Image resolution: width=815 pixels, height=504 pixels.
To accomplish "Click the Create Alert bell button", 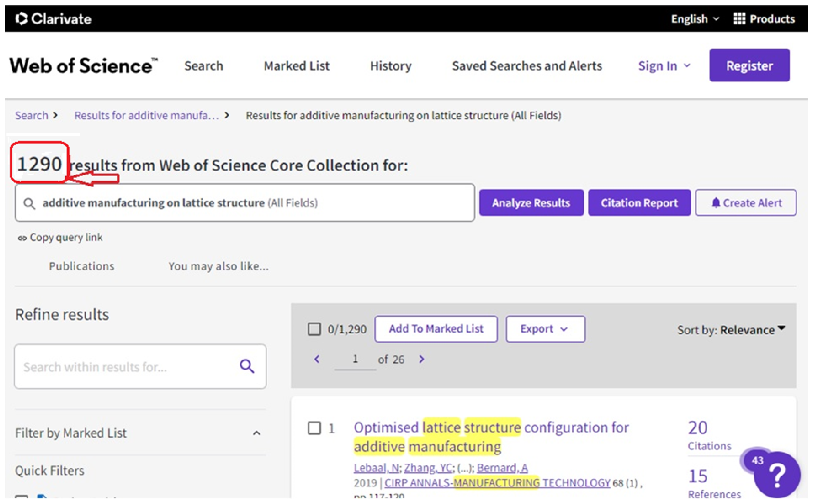I will 746,203.
